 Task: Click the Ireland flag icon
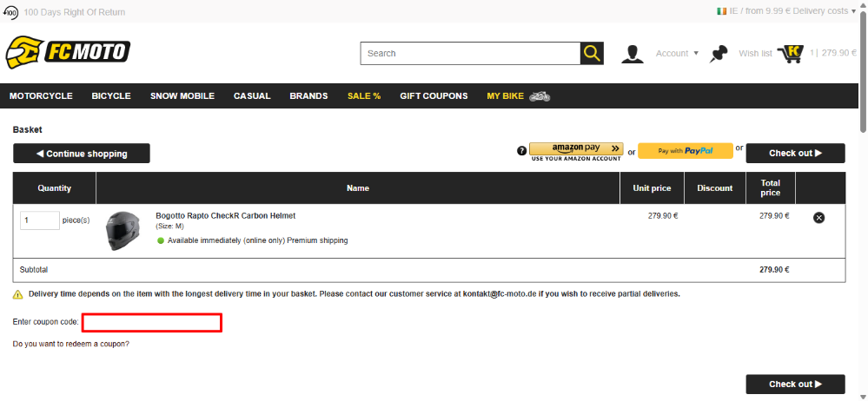tap(721, 11)
